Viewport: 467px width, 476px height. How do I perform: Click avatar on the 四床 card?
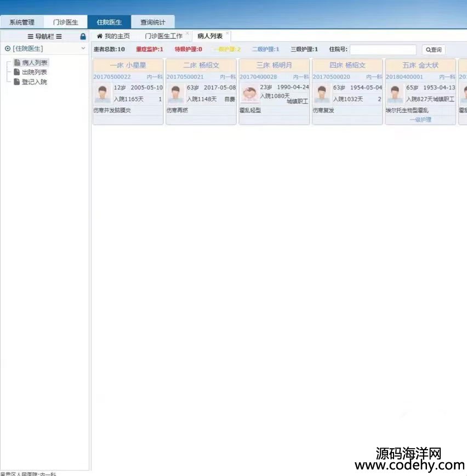(322, 94)
